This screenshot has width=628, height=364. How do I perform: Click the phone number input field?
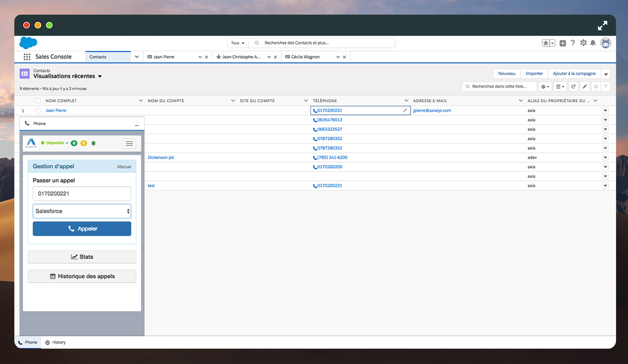point(82,194)
